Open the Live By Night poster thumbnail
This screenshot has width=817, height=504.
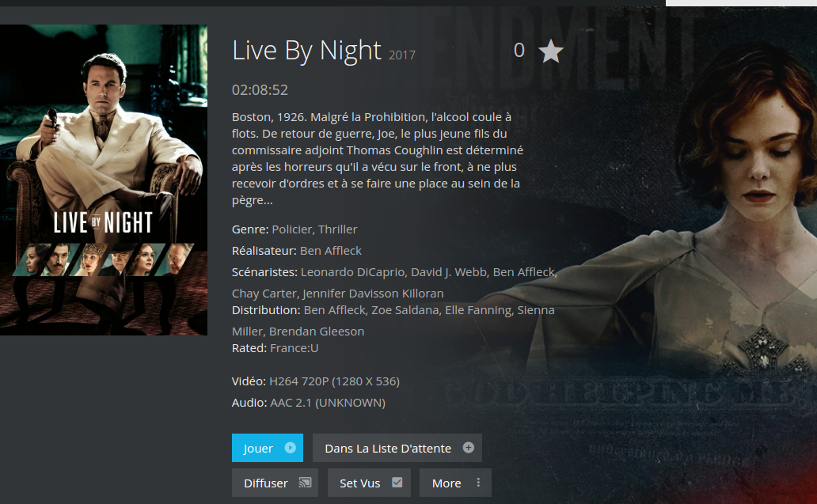point(104,180)
